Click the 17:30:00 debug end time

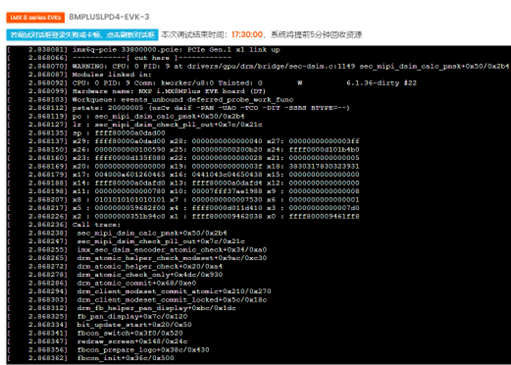click(247, 35)
